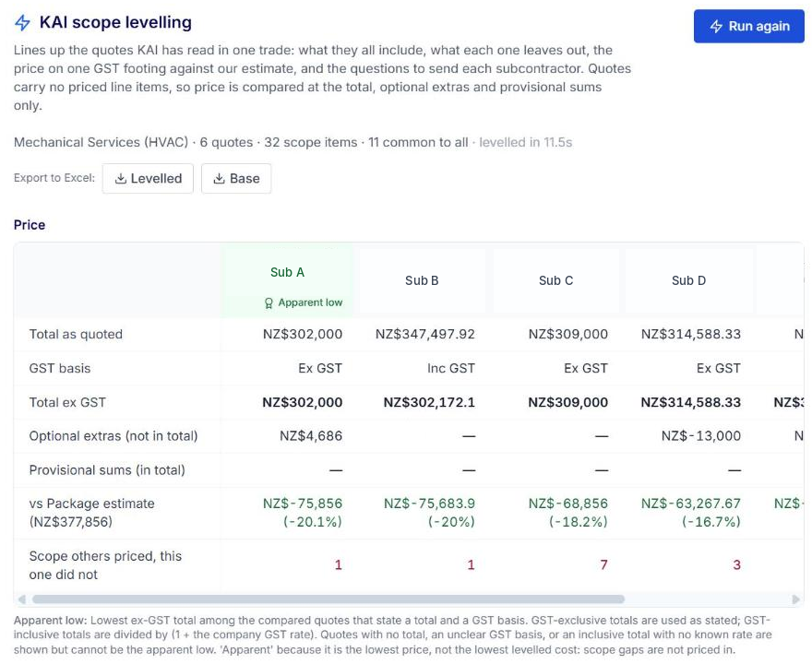Screen dimensions: 812x664
Task: Select the Sub C column header
Action: pyautogui.click(x=555, y=280)
